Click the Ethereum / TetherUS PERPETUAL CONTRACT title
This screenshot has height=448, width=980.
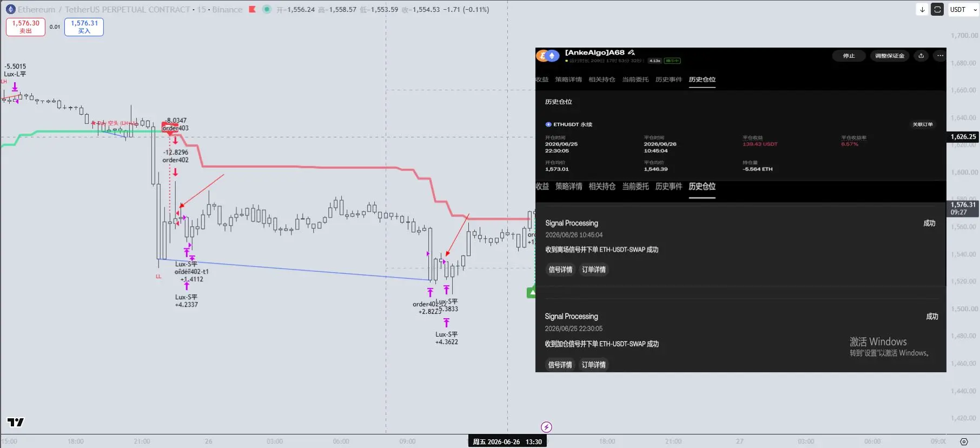coord(104,9)
